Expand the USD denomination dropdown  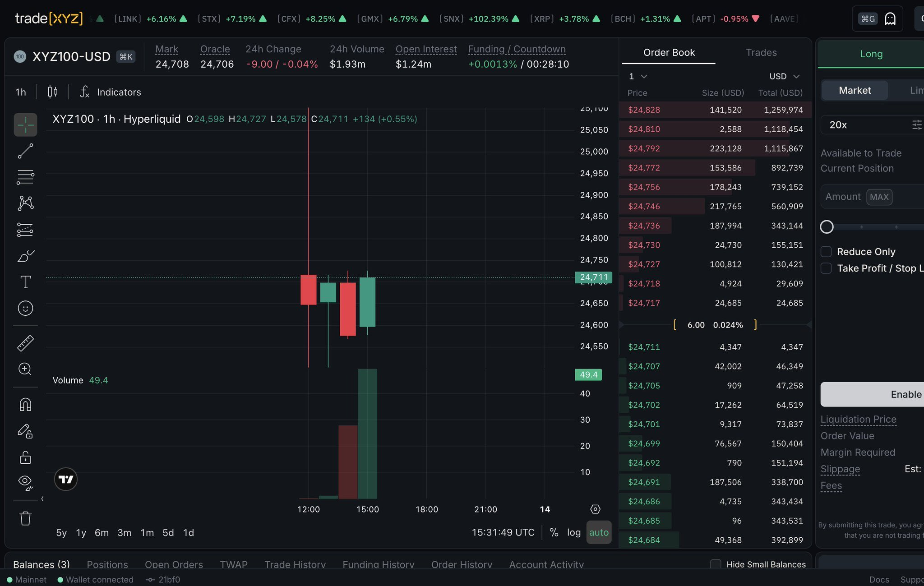click(784, 76)
